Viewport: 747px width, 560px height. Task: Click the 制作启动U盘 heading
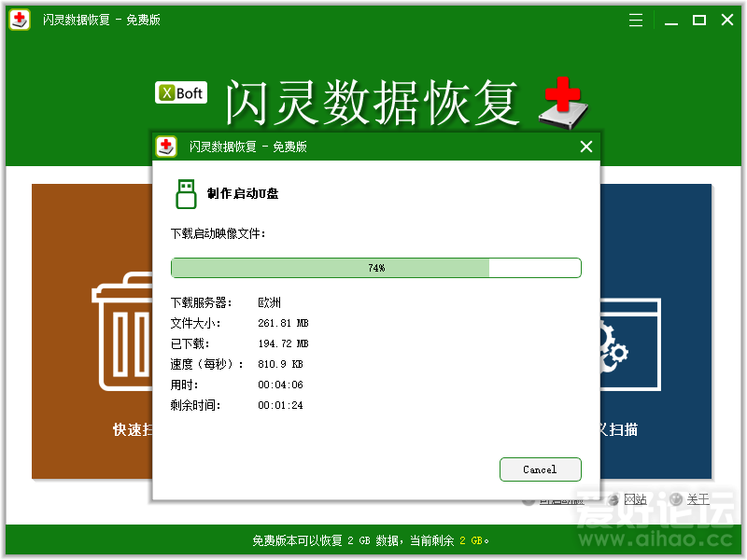[243, 193]
